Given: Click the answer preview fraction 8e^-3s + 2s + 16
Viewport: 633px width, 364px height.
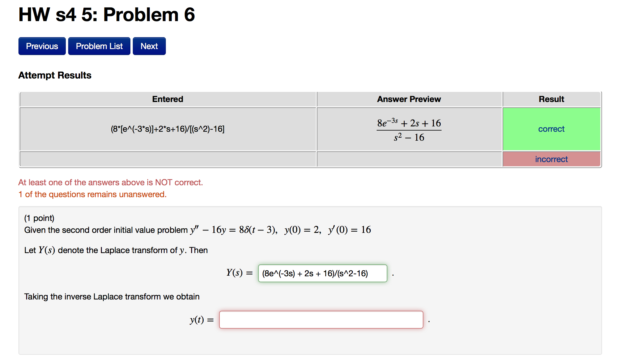Looking at the screenshot, I should (409, 129).
